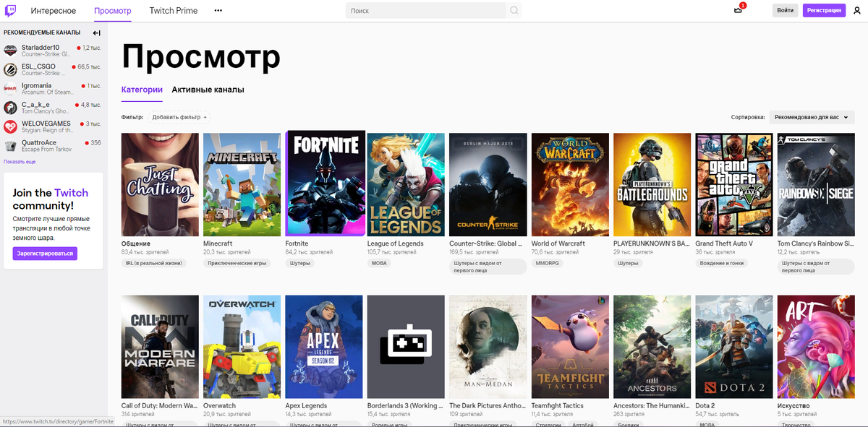This screenshot has width=868, height=427.
Task: Open Counter-Strike Global Offensive cover
Action: click(488, 184)
